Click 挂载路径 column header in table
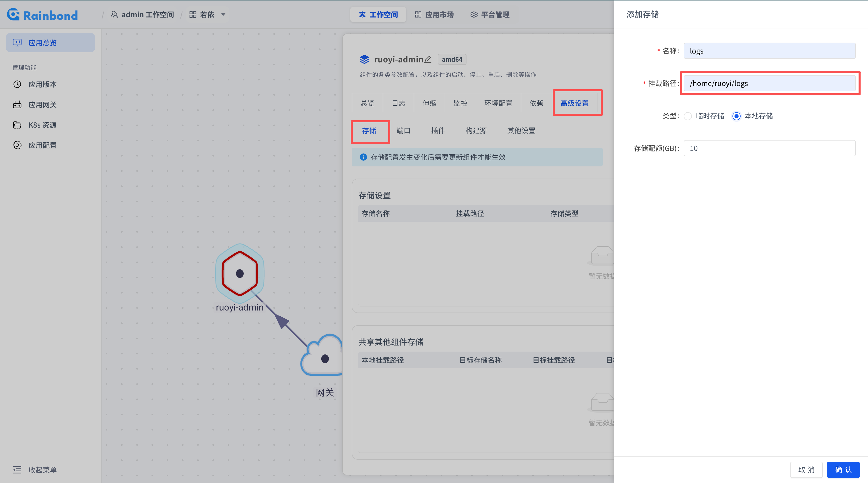Screen dimensions: 868x483 [470, 213]
